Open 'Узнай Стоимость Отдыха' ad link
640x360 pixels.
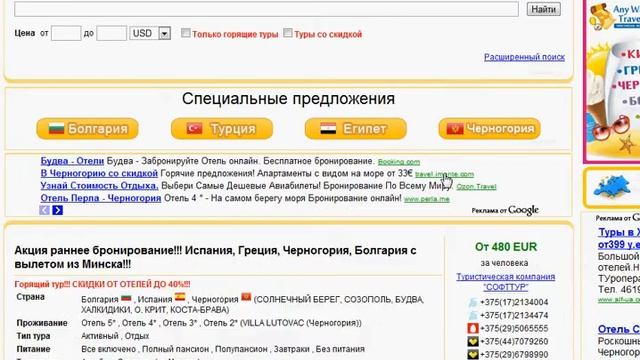[99, 186]
